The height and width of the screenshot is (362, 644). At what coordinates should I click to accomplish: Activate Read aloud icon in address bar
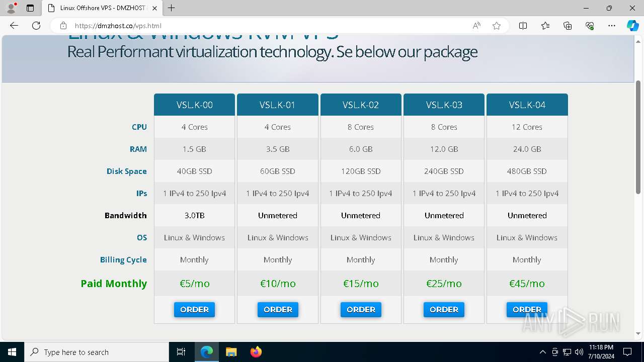click(x=476, y=26)
